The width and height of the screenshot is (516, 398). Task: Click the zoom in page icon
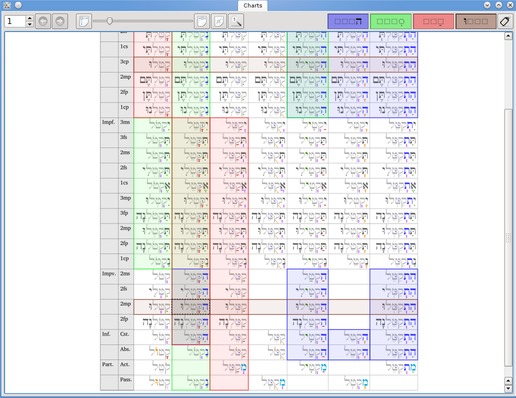click(202, 21)
